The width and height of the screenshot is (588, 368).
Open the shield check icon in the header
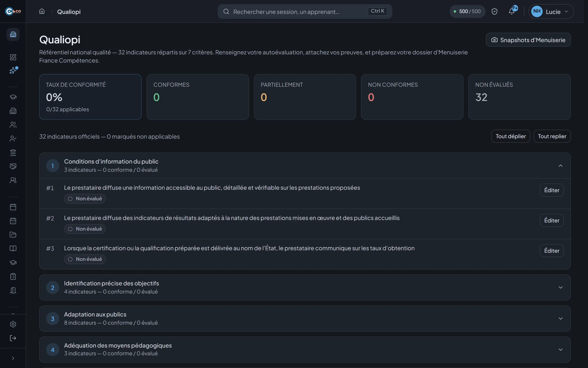[x=494, y=11]
